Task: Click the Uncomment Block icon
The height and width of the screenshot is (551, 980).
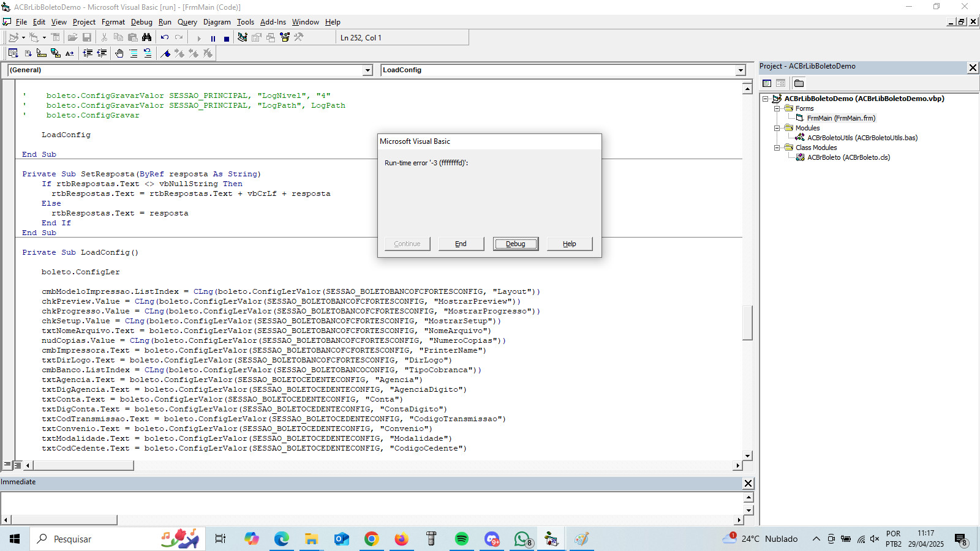Action: pos(148,53)
